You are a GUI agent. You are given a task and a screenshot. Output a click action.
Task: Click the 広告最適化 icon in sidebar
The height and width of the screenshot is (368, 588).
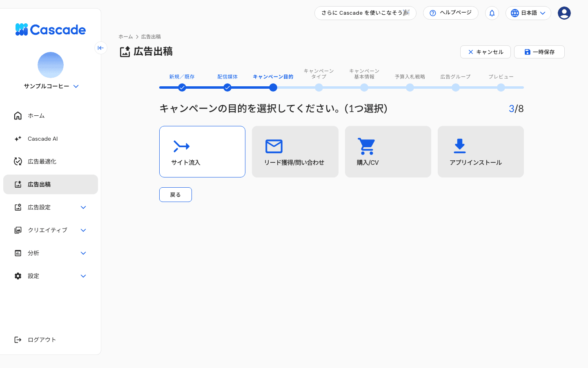click(x=18, y=162)
